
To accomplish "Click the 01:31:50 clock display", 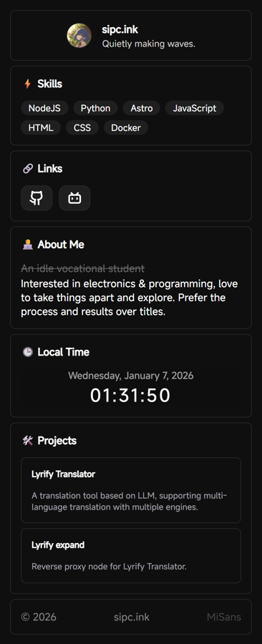I will (x=130, y=396).
